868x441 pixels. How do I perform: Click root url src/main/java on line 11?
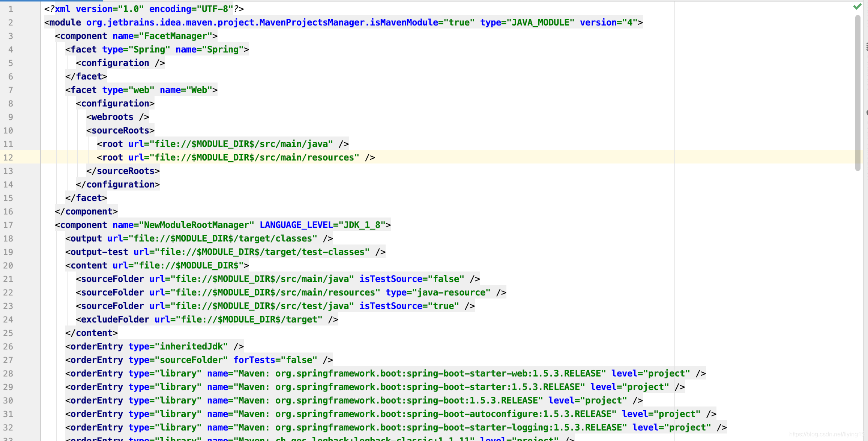(223, 144)
